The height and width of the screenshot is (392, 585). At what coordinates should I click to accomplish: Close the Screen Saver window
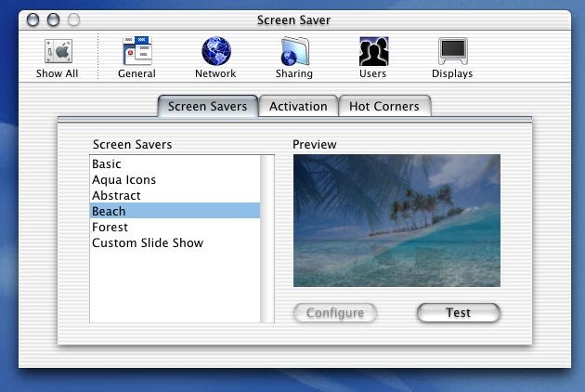32,20
